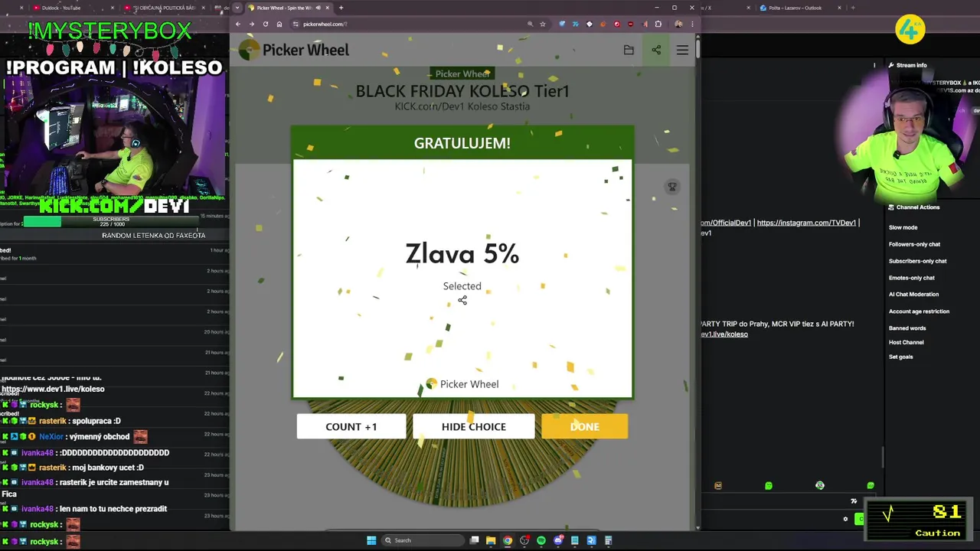This screenshot has width=980, height=551.
Task: Click the Picker Wheel logo in header
Action: click(294, 51)
